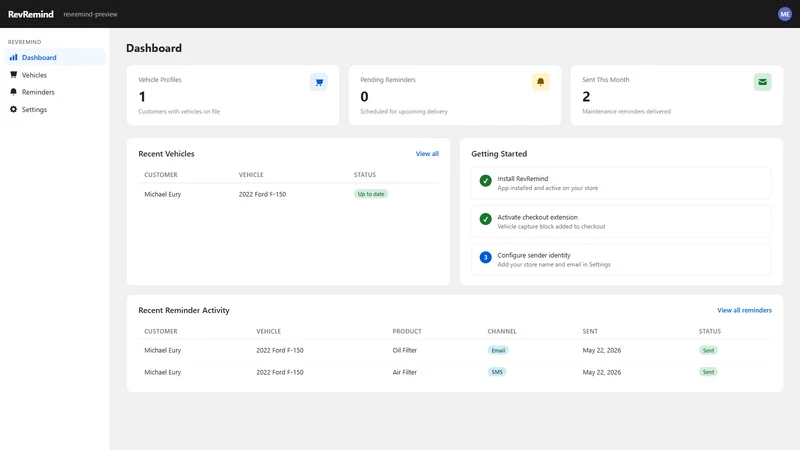
Task: Click 2022 Ford F-150 in Oil Filter row
Action: click(x=280, y=351)
